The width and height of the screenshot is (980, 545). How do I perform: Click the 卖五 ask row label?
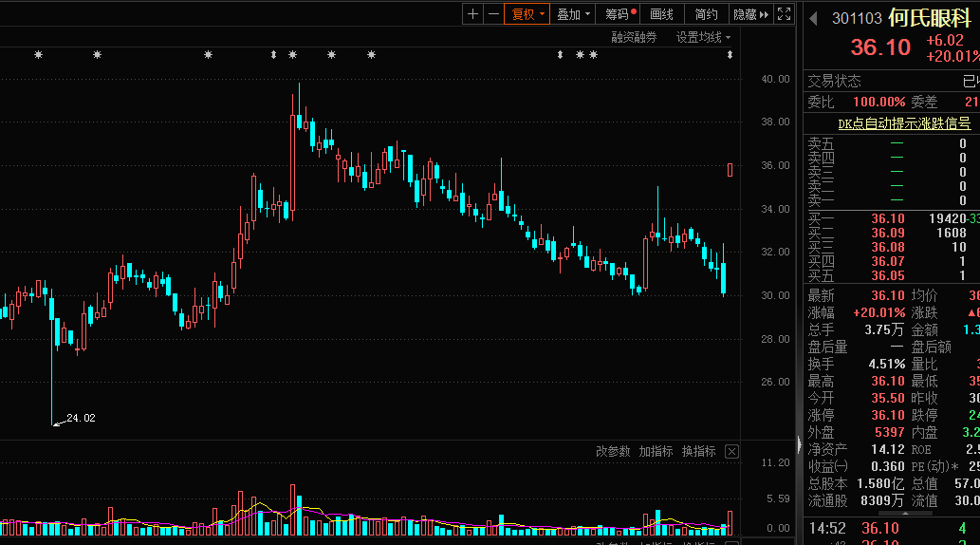pyautogui.click(x=821, y=144)
